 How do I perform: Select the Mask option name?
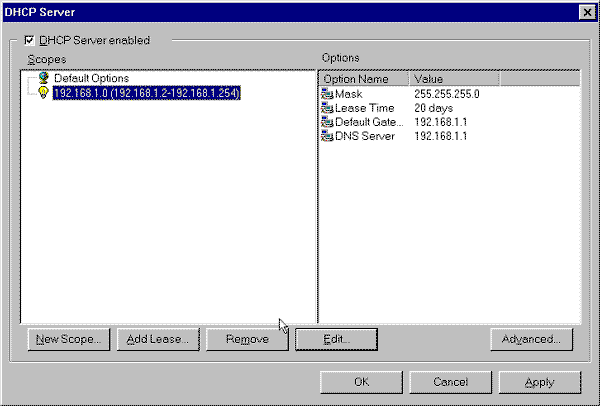pyautogui.click(x=349, y=94)
